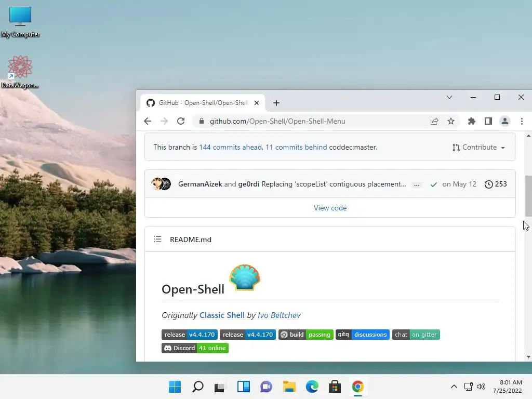View 253 commits history
This screenshot has height=399, width=532.
pyautogui.click(x=496, y=184)
